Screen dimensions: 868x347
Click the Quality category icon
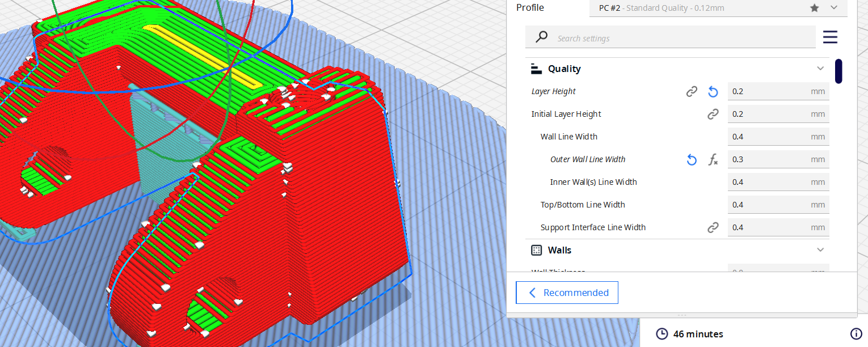(536, 69)
